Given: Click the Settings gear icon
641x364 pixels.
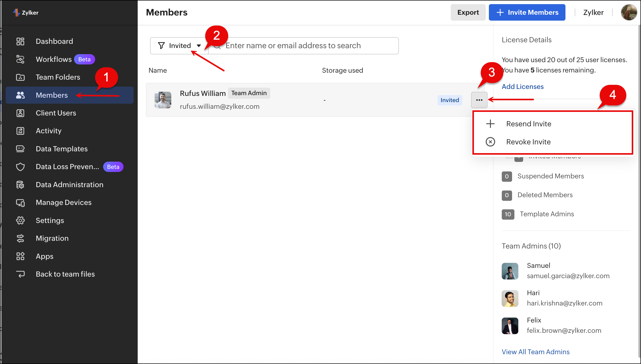Looking at the screenshot, I should tap(20, 220).
